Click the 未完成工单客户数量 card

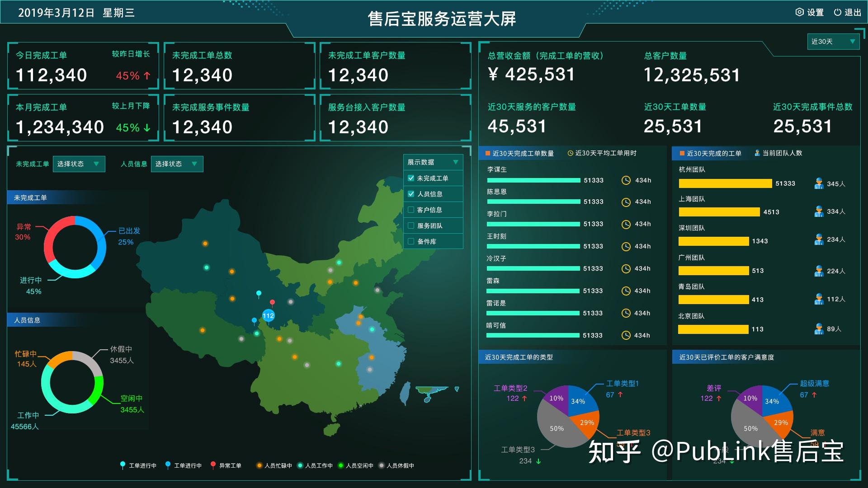click(396, 66)
